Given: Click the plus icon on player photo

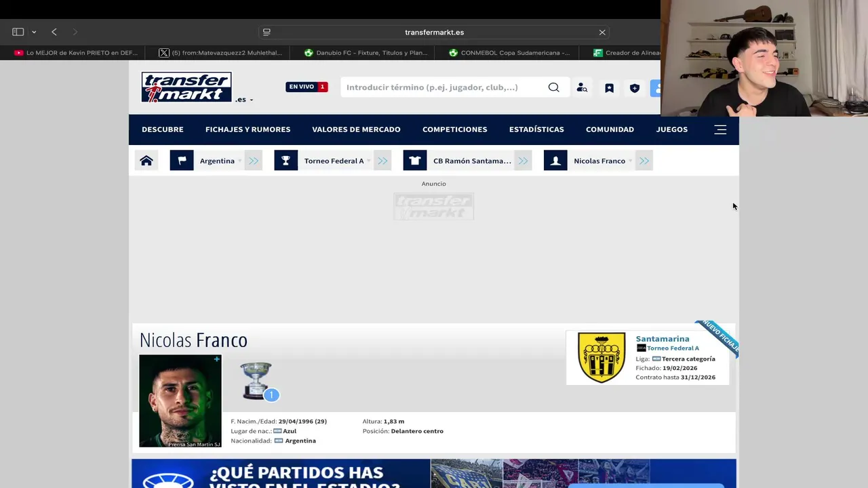Looking at the screenshot, I should (216, 359).
